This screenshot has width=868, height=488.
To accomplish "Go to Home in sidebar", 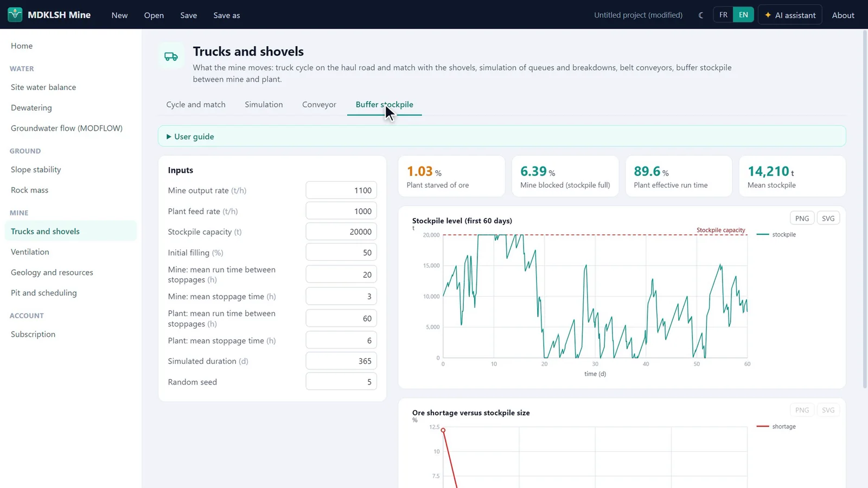I will click(71, 46).
